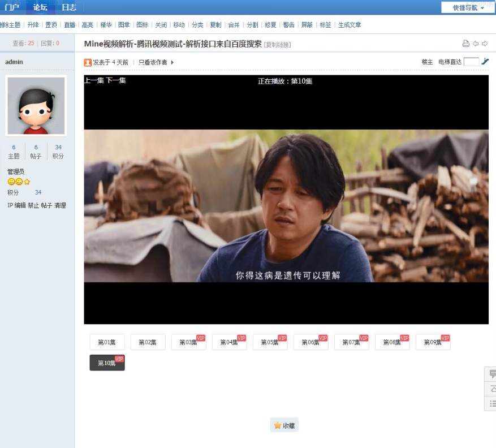Select 移动 to move the thread
496x448 pixels.
click(179, 25)
